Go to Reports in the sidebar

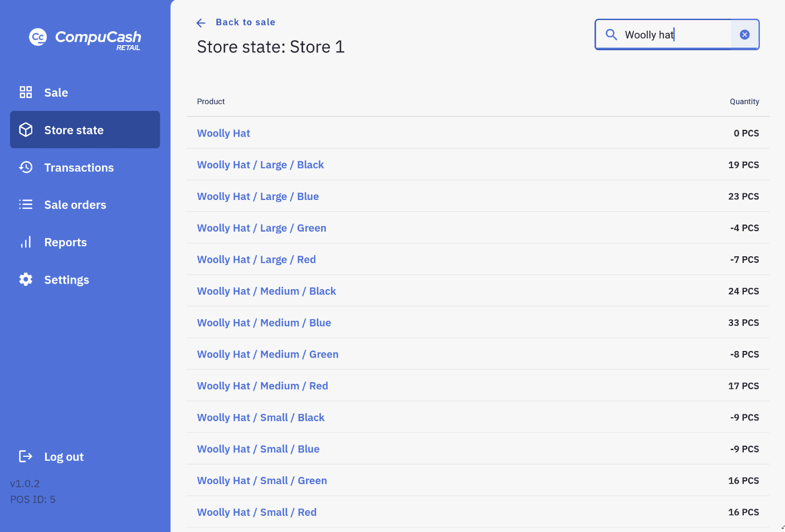[x=65, y=242]
